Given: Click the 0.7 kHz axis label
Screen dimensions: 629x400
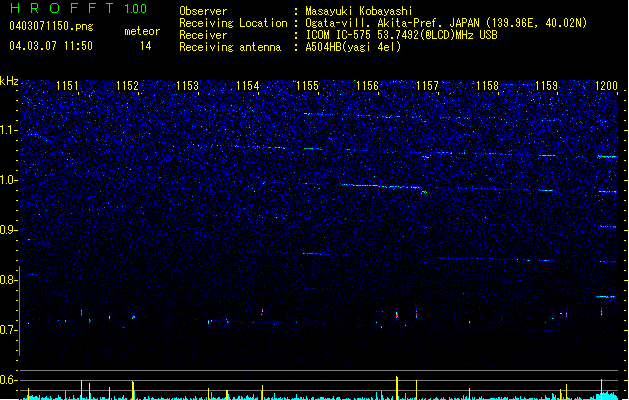Looking at the screenshot, I should [9, 330].
